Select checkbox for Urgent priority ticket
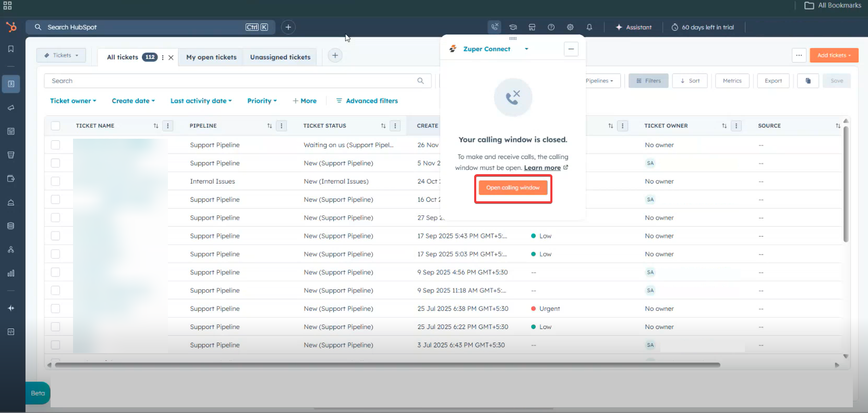868x413 pixels. click(56, 309)
